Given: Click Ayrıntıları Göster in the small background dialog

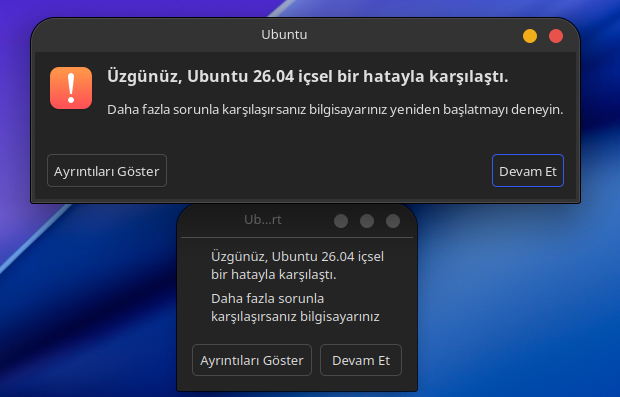Looking at the screenshot, I should pos(252,360).
